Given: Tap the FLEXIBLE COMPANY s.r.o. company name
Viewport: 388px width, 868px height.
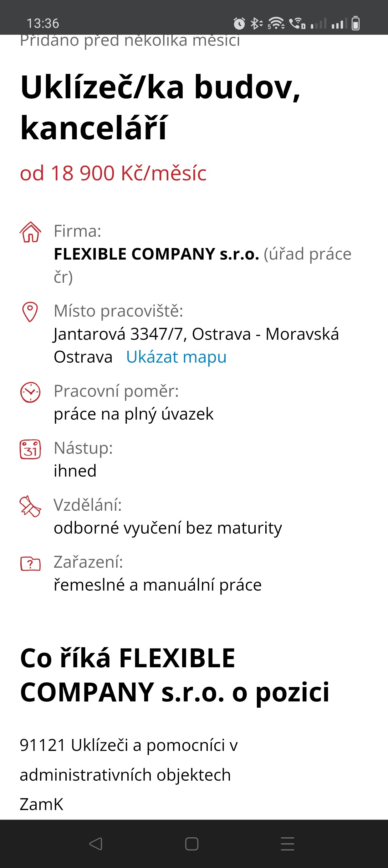Looking at the screenshot, I should 157,254.
